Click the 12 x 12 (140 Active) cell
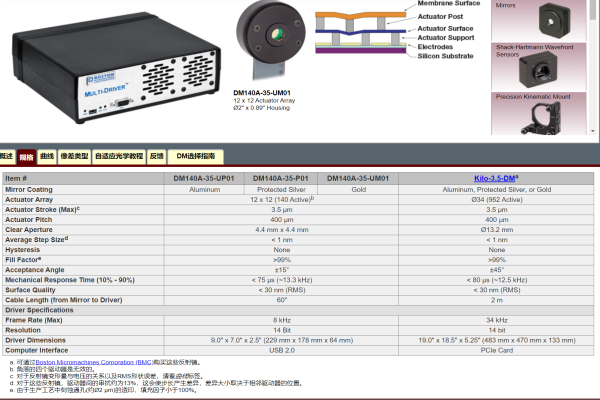The width and height of the screenshot is (600, 400). 281,199
